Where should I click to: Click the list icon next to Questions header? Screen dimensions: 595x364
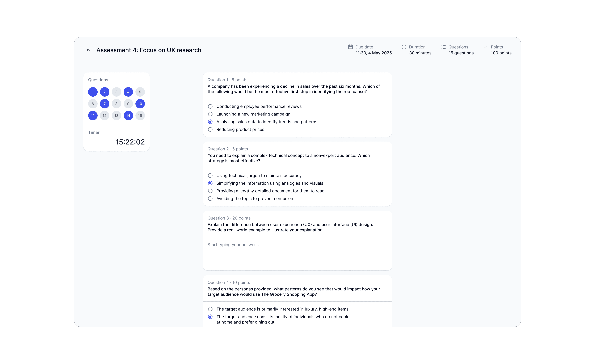[443, 47]
